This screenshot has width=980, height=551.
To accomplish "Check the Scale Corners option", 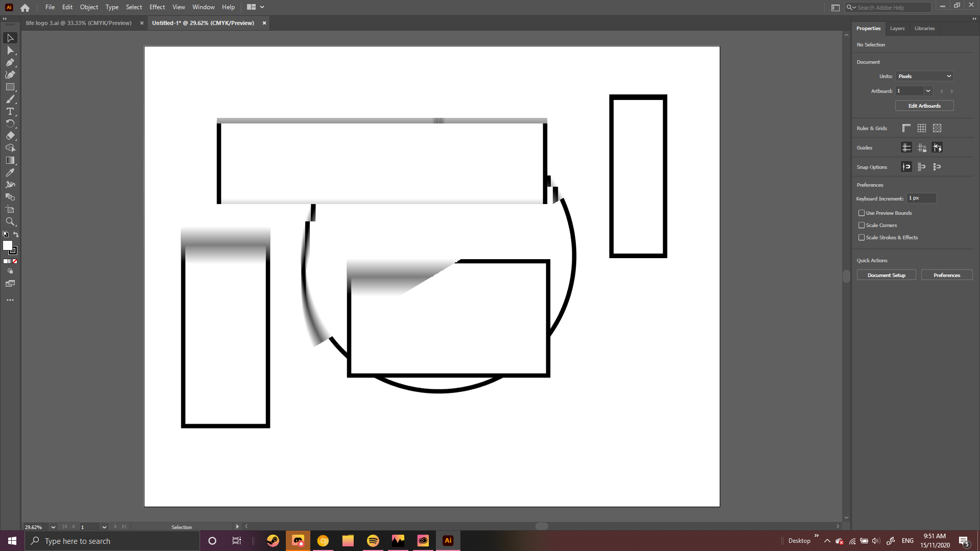I will [862, 225].
